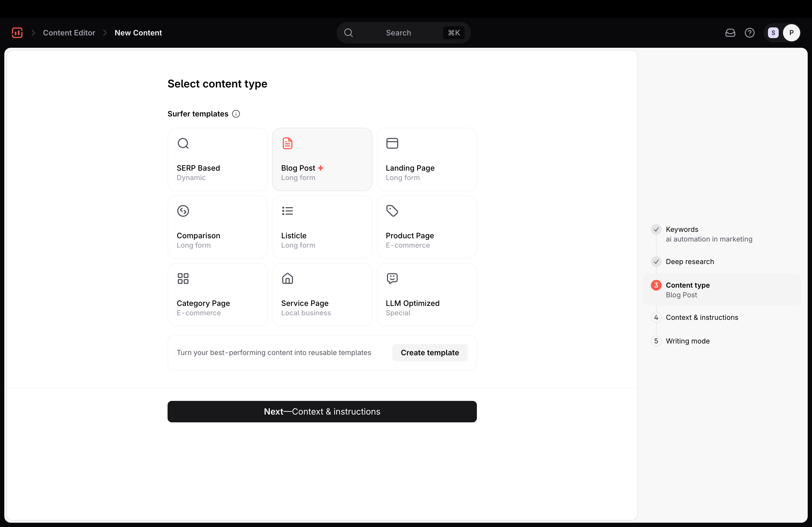This screenshot has width=812, height=527.
Task: Click the step 4 number badge
Action: point(656,317)
